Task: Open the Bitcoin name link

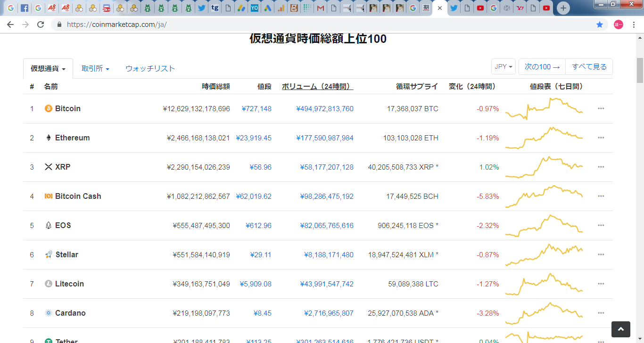Action: (68, 108)
